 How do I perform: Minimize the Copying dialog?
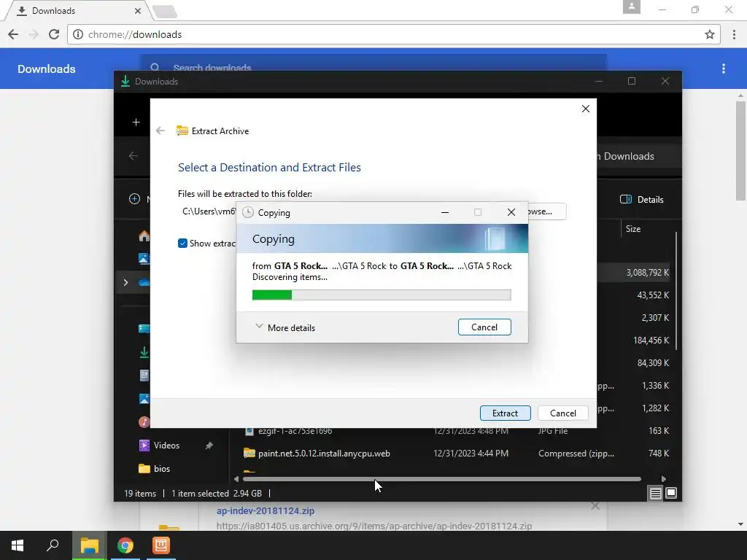click(445, 212)
